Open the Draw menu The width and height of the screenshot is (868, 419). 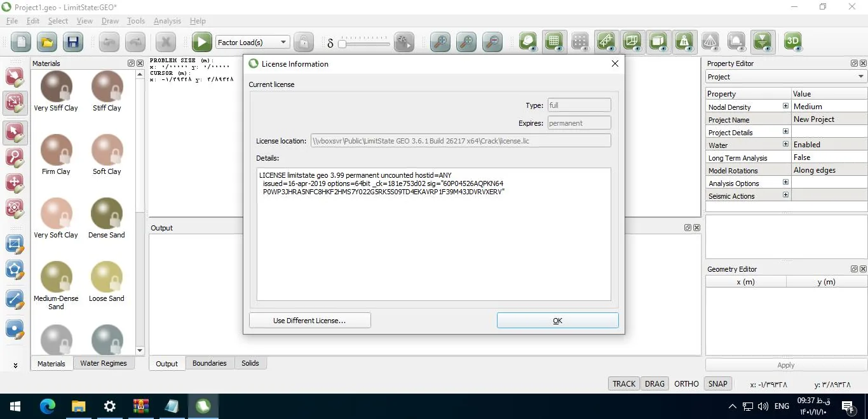coord(110,21)
